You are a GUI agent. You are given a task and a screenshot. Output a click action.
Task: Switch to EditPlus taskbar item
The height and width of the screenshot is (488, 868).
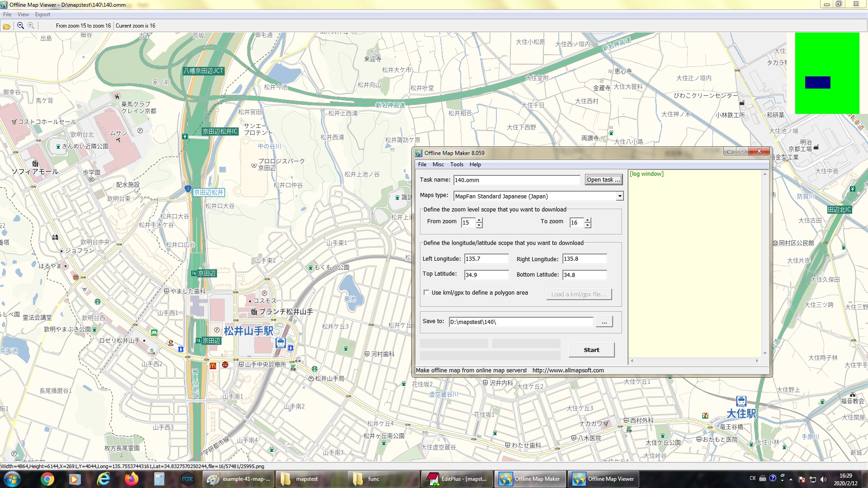click(457, 479)
